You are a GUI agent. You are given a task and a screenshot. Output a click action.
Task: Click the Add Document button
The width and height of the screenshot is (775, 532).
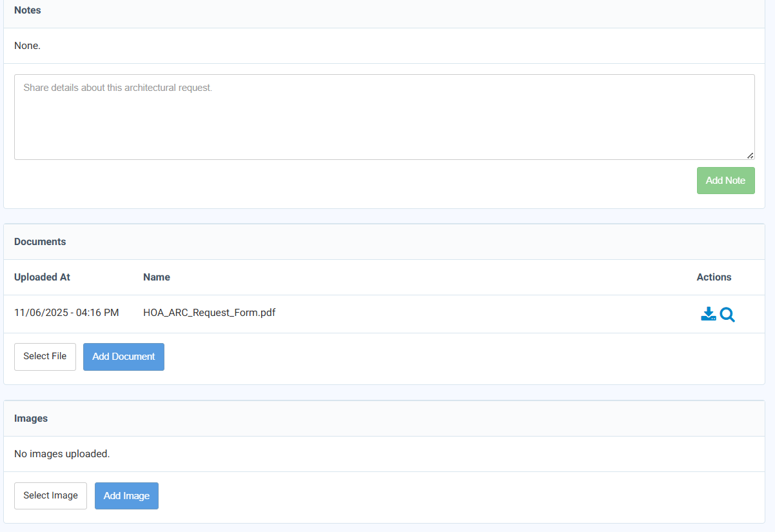pos(124,357)
